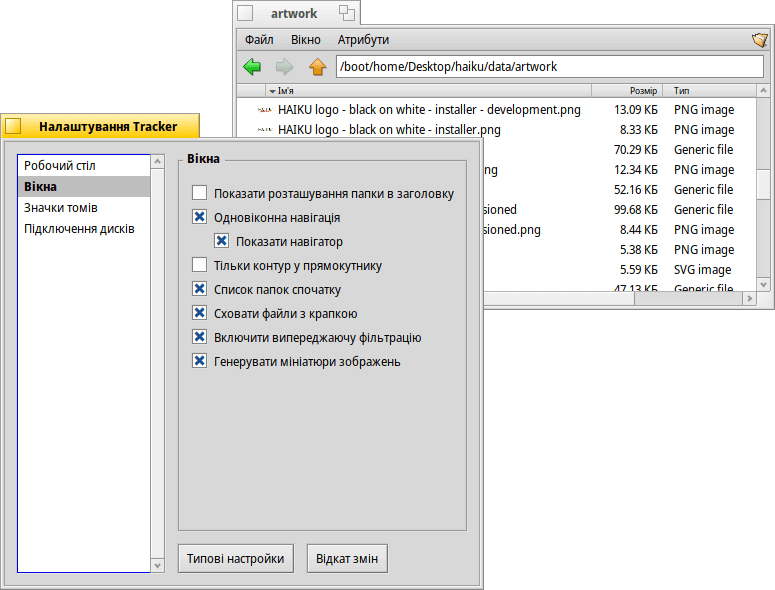Click the size value 99.68 КБ

coord(636,210)
